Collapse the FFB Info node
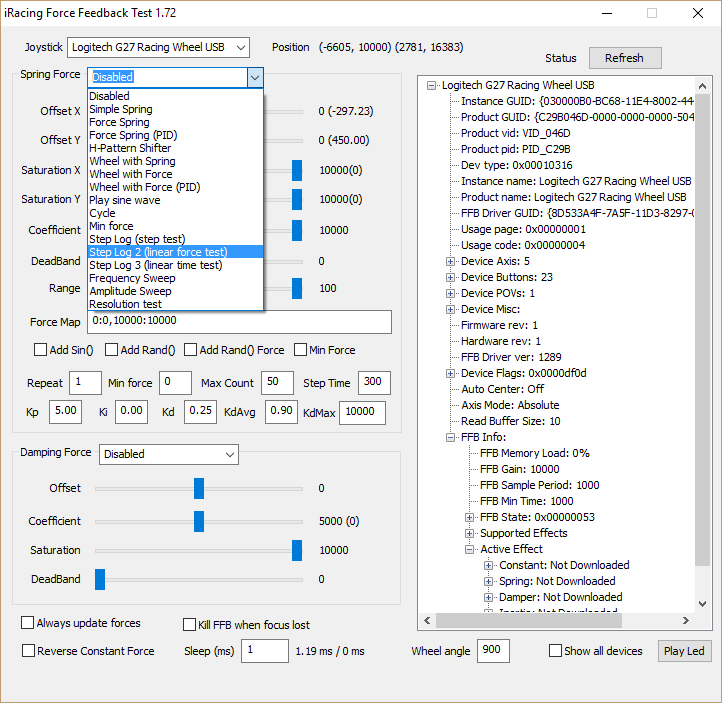This screenshot has height=703, width=722. (x=450, y=437)
